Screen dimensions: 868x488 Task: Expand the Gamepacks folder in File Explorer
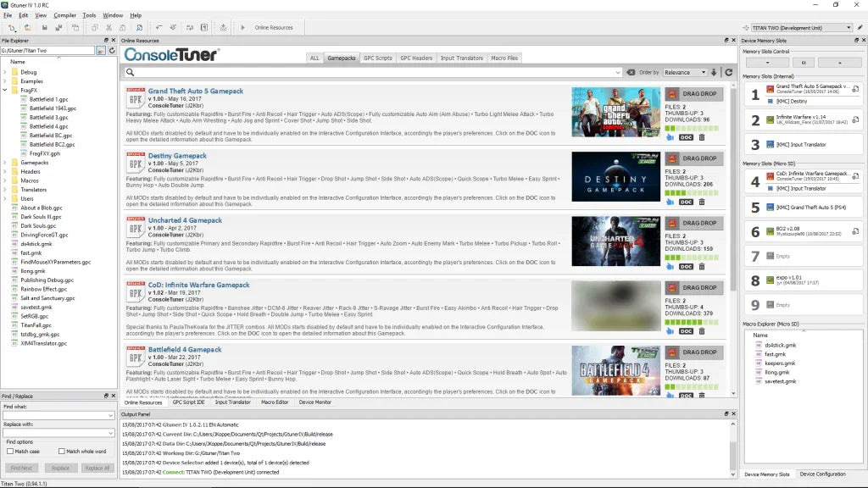click(x=5, y=162)
